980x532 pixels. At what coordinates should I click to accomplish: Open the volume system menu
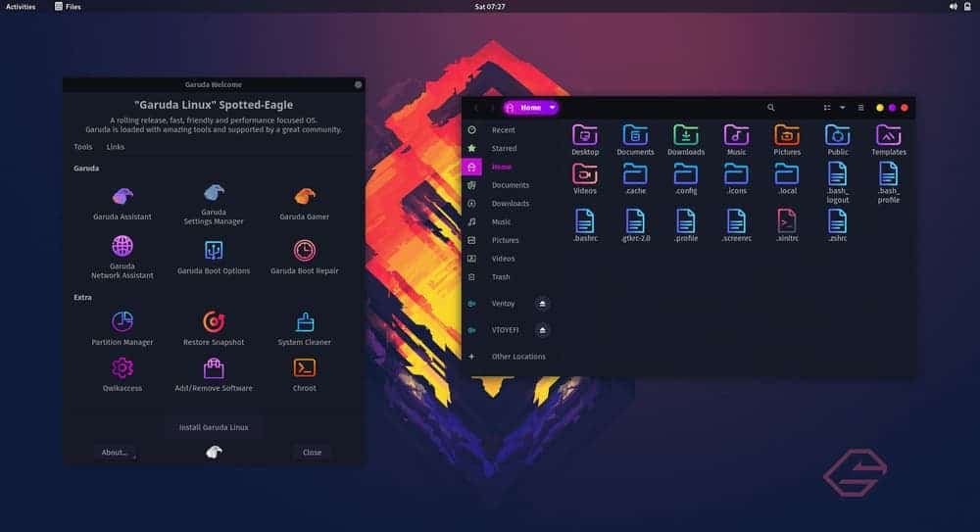click(x=954, y=6)
